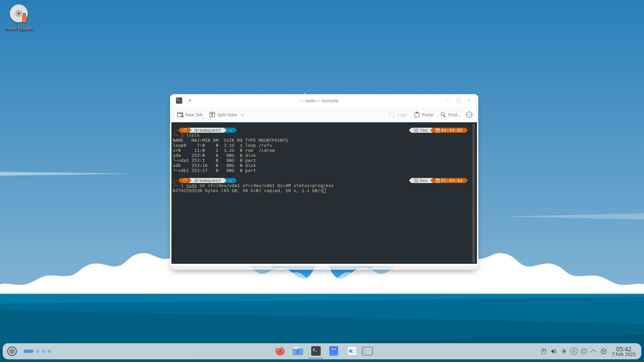Screen dimensions: 644x362
Task: Open the Konsole hamburger options menu
Action: pos(469,115)
